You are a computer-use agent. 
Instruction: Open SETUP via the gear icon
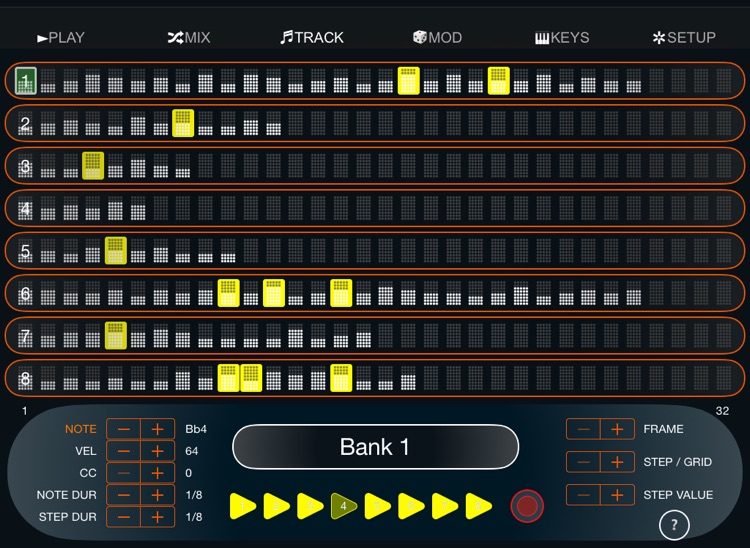(684, 38)
